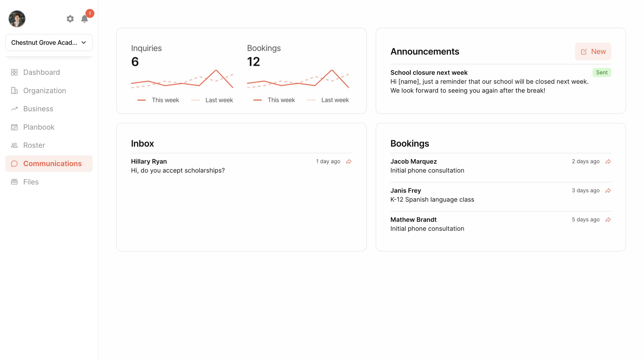The width and height of the screenshot is (644, 360).
Task: Open settings gear icon
Action: [x=70, y=19]
